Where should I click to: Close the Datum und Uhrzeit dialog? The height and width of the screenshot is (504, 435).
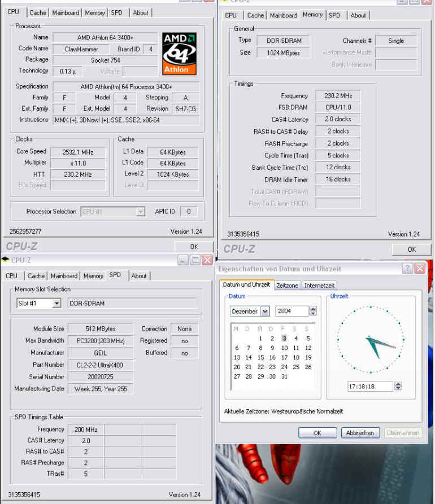click(420, 268)
